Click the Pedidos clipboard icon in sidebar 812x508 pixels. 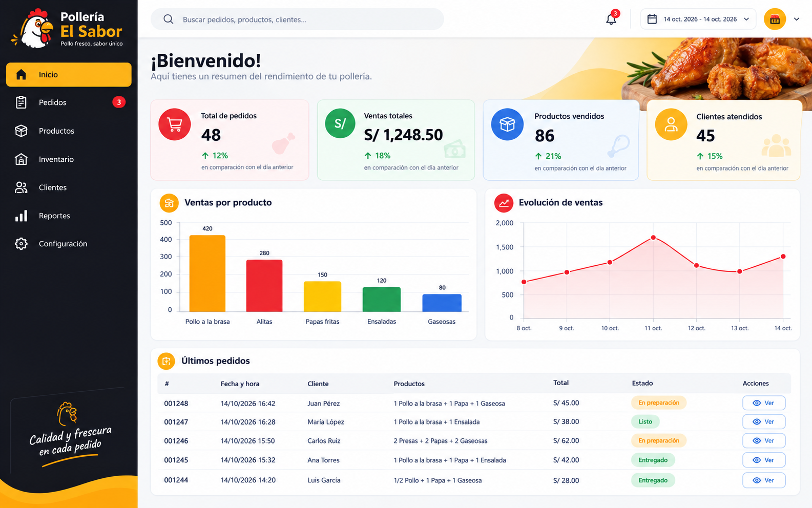tap(21, 102)
